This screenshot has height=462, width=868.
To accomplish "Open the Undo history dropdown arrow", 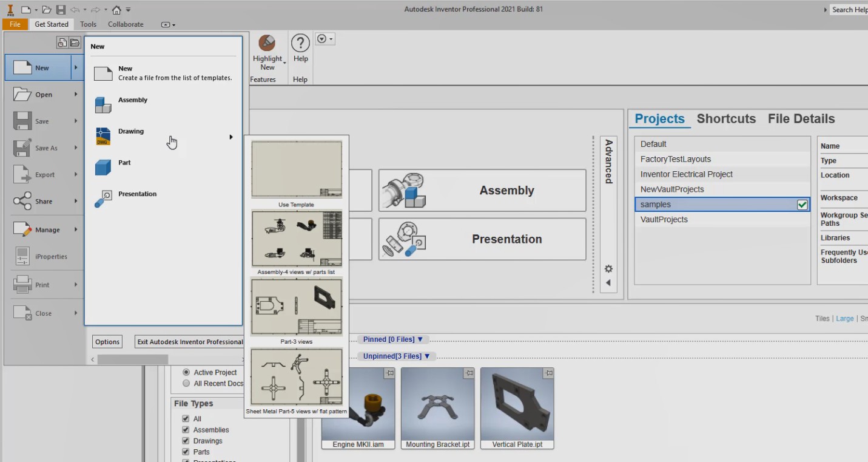I will [85, 10].
